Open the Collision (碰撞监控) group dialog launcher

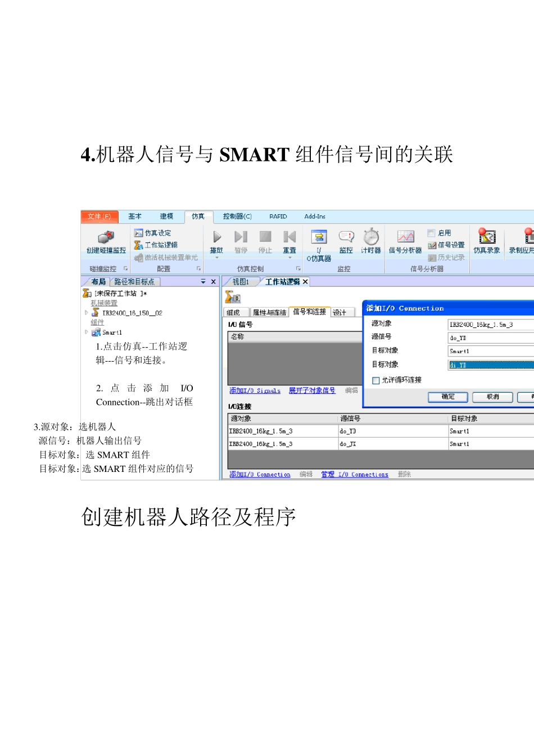125,269
